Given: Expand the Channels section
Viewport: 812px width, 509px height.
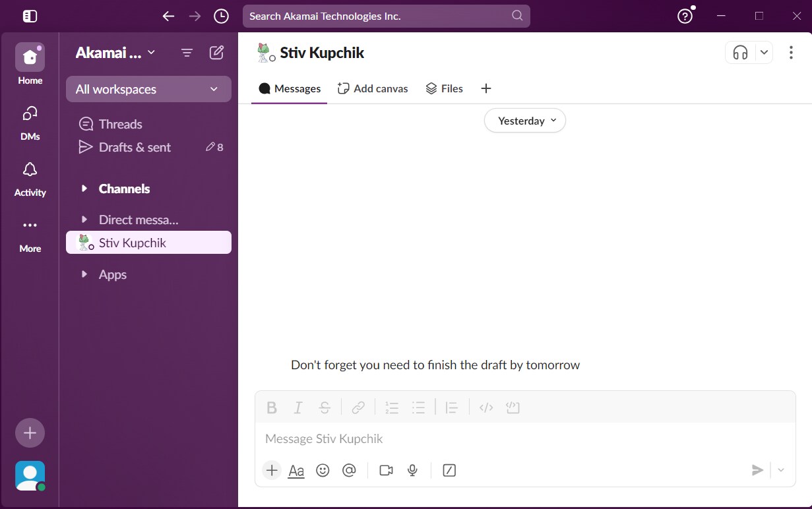Looking at the screenshot, I should click(84, 189).
